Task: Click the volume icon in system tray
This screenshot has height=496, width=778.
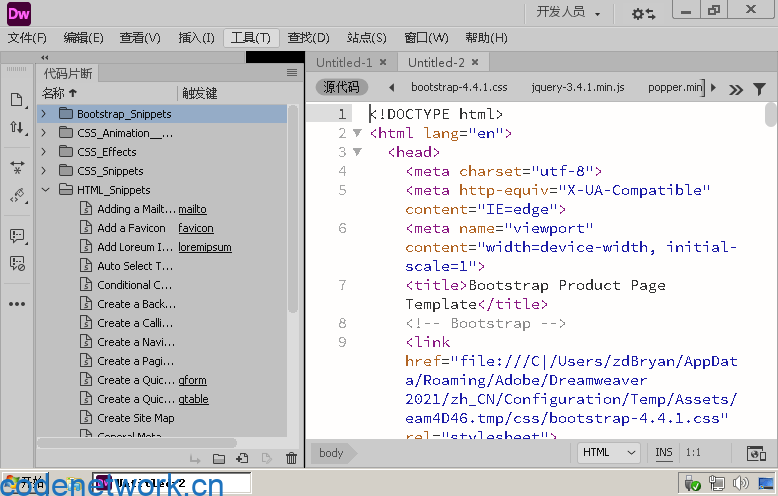Action: pos(740,482)
